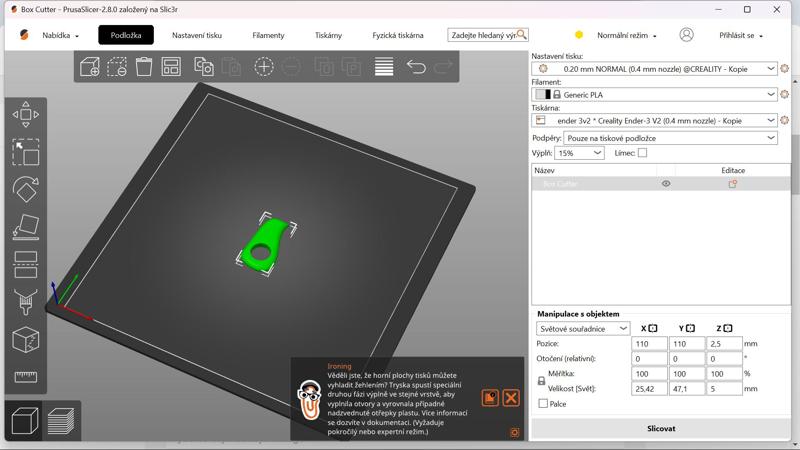Open the Výplň infill percentage dropdown
This screenshot has width=800, height=450.
coord(579,153)
